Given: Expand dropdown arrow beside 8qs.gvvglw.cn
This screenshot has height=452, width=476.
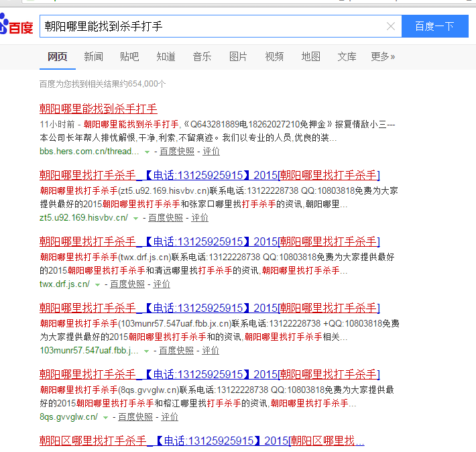Looking at the screenshot, I should 106,418.
